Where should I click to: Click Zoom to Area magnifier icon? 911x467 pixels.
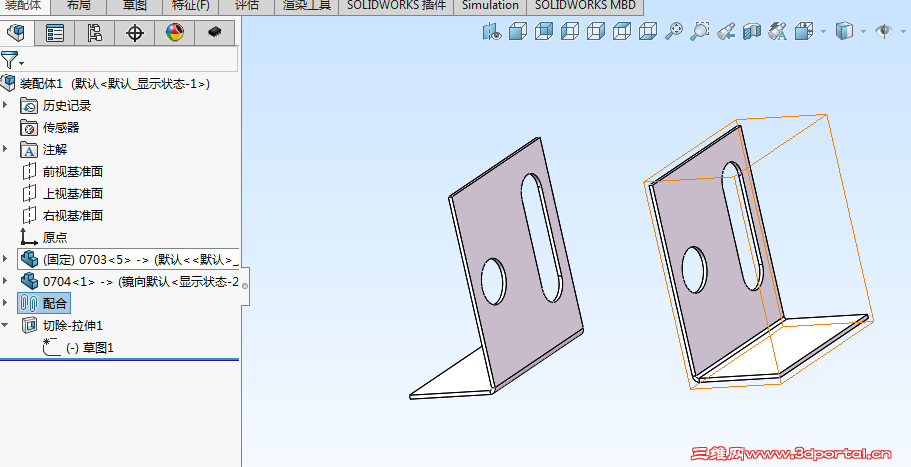pos(700,31)
